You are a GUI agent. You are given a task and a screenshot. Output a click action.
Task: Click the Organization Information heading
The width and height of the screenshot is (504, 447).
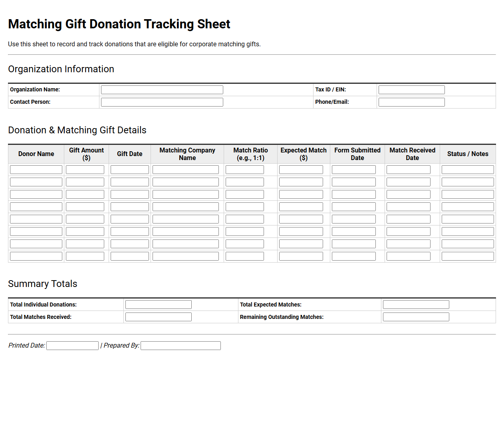tap(61, 69)
